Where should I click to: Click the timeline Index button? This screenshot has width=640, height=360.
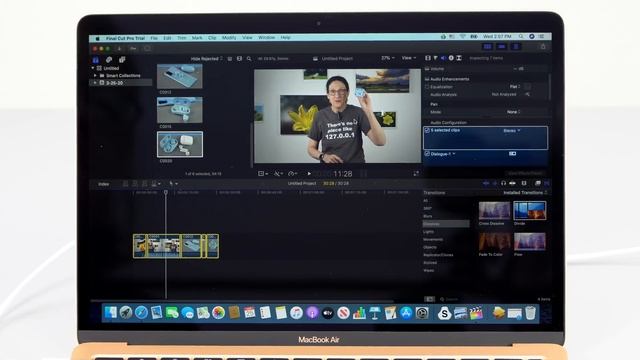coord(104,184)
